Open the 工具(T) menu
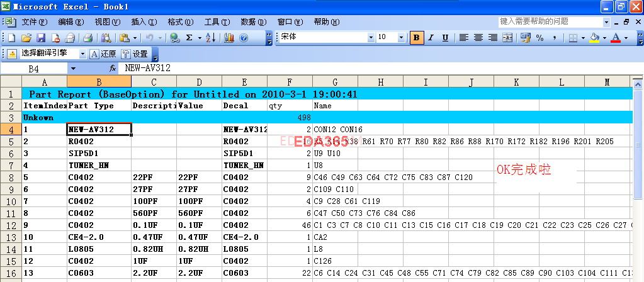The width and height of the screenshot is (644, 282). [x=217, y=22]
